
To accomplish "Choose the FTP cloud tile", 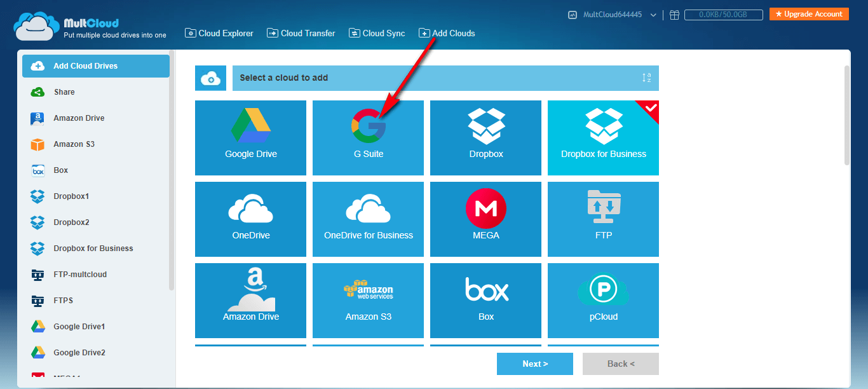I will point(603,219).
